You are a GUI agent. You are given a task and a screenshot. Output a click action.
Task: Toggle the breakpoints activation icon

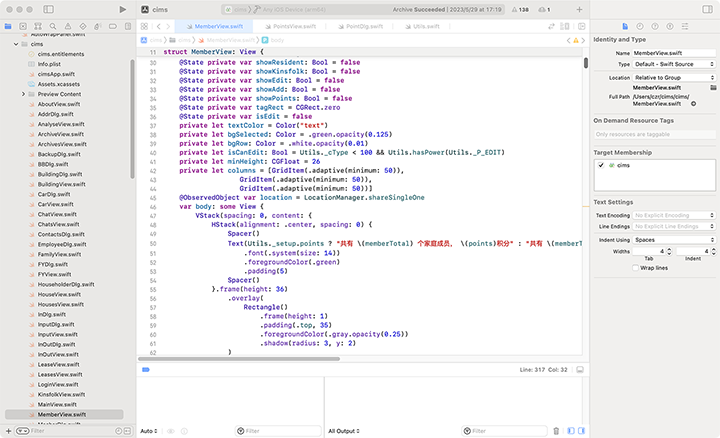pos(146,369)
